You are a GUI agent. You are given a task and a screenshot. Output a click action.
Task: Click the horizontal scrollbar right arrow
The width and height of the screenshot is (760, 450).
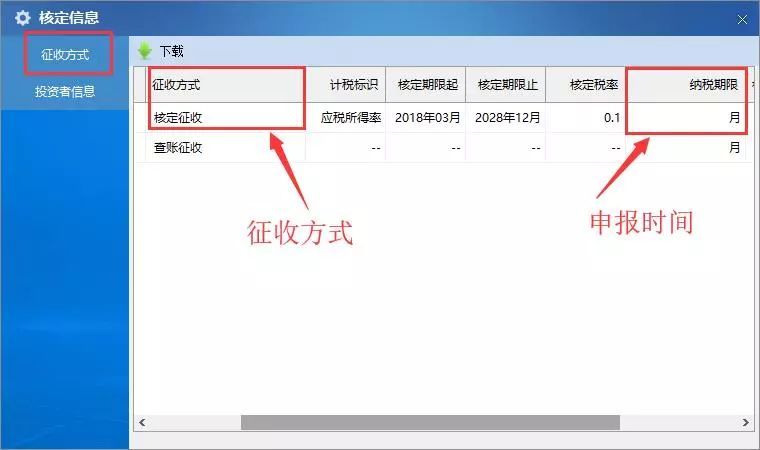[x=745, y=422]
